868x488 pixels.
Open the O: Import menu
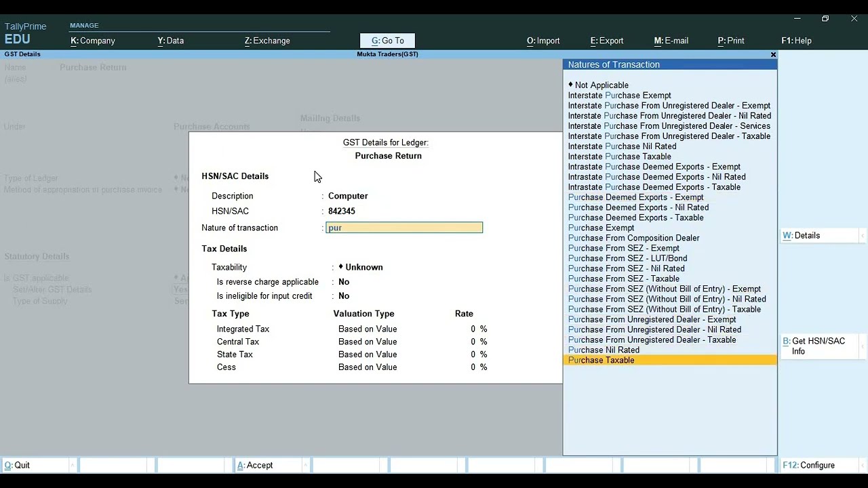pos(543,41)
